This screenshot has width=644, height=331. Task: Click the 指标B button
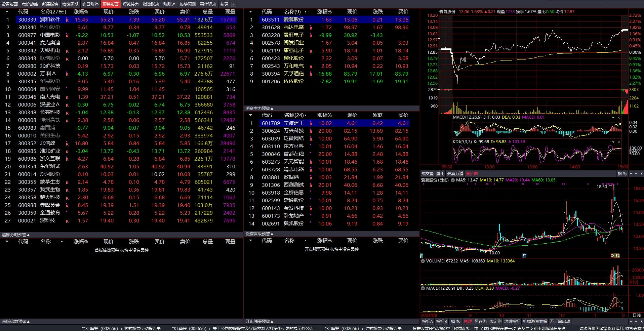pos(442,322)
